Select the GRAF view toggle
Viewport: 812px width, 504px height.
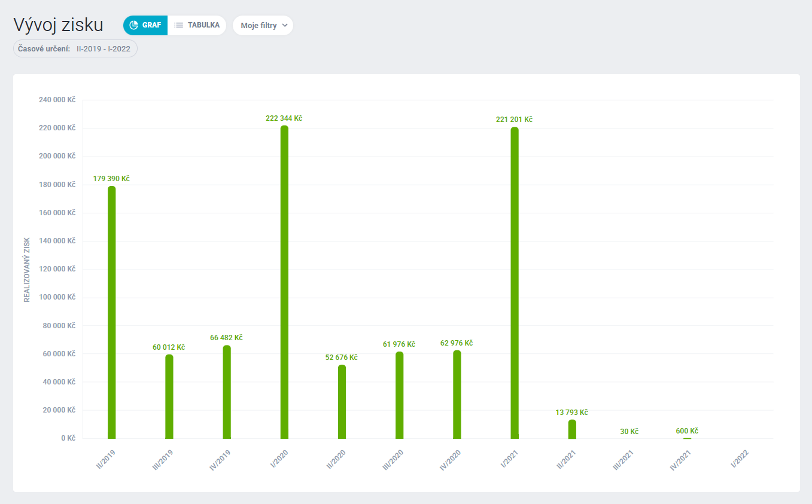145,25
